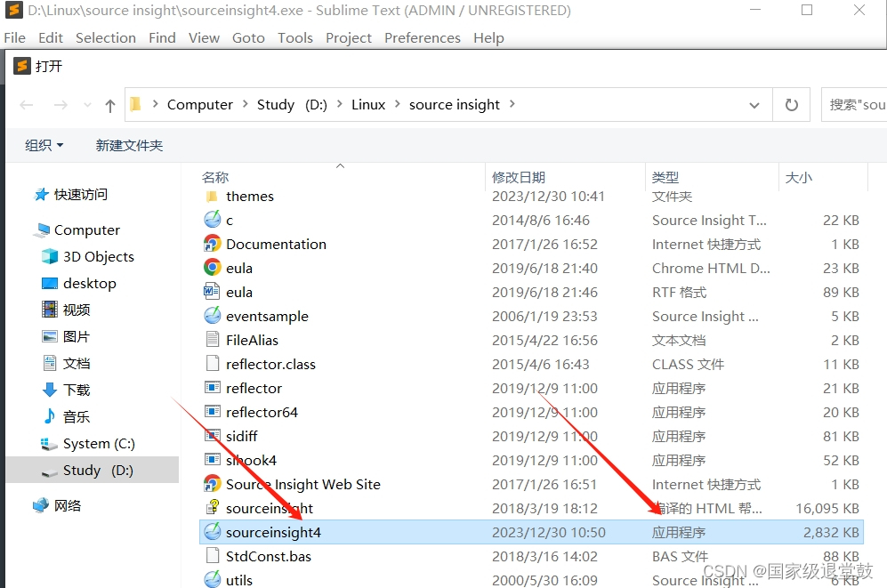This screenshot has width=887, height=588.
Task: Expand chevron after Computer in breadcrumb
Action: coord(245,104)
